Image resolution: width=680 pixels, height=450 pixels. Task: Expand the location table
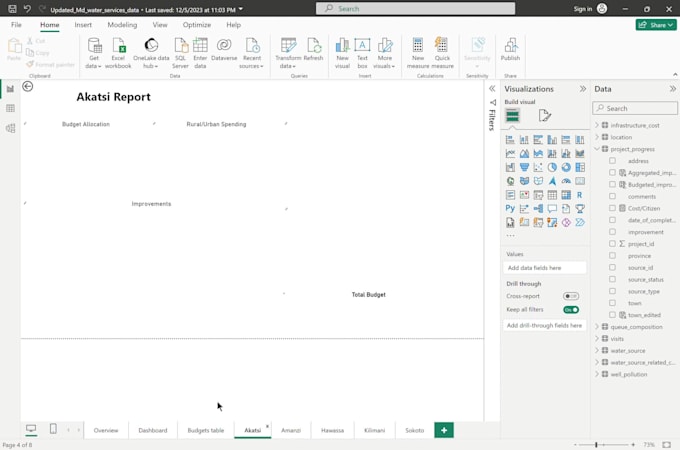597,137
